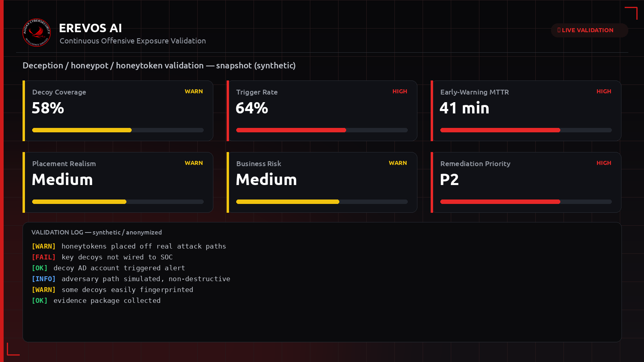Click the Decoy Coverage progress bar
644x362 pixels.
coord(118,130)
